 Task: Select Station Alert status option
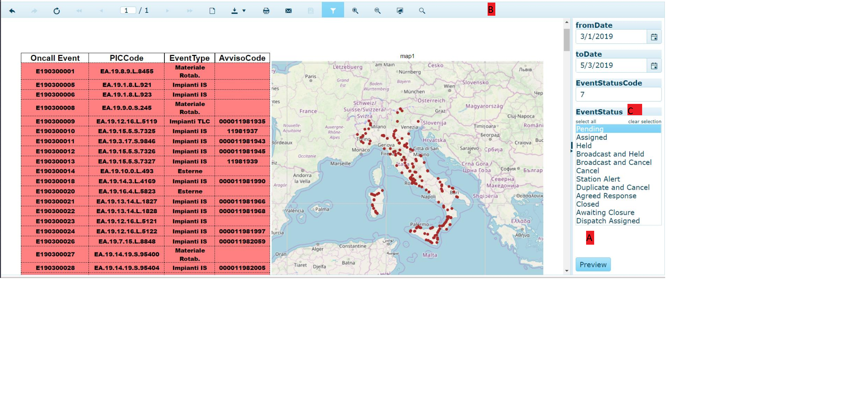point(598,179)
